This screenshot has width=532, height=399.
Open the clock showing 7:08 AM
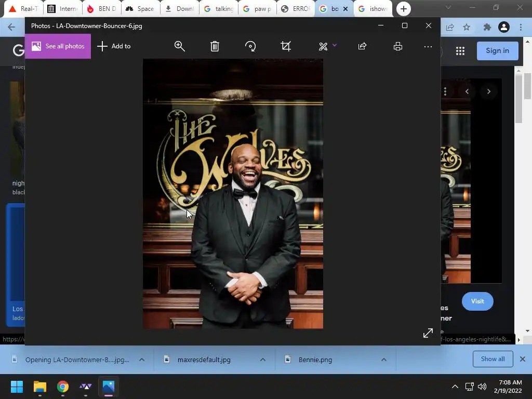(x=508, y=387)
